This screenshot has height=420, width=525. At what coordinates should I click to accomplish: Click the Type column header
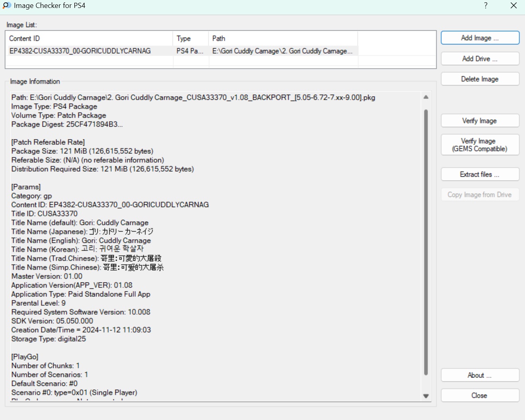(x=191, y=39)
